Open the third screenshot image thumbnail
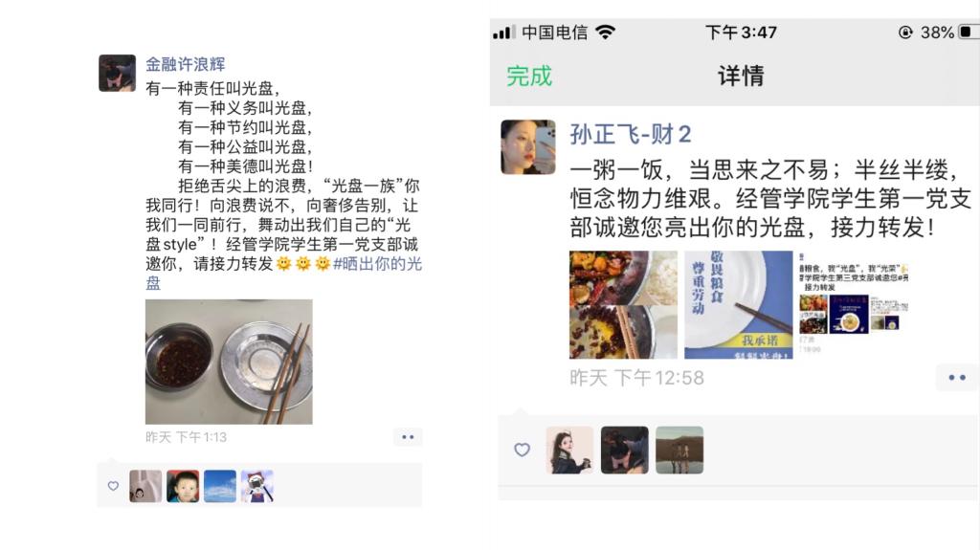This screenshot has width=980, height=550. (854, 304)
